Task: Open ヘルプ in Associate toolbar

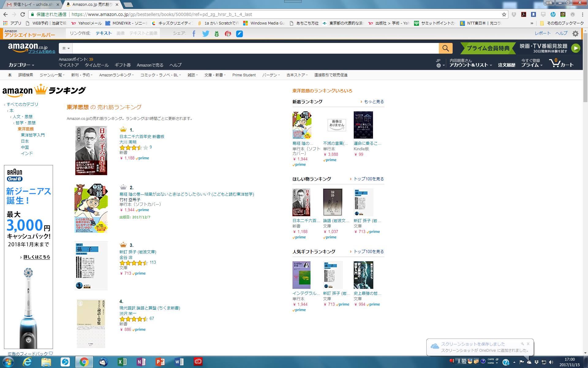Action: pos(561,33)
